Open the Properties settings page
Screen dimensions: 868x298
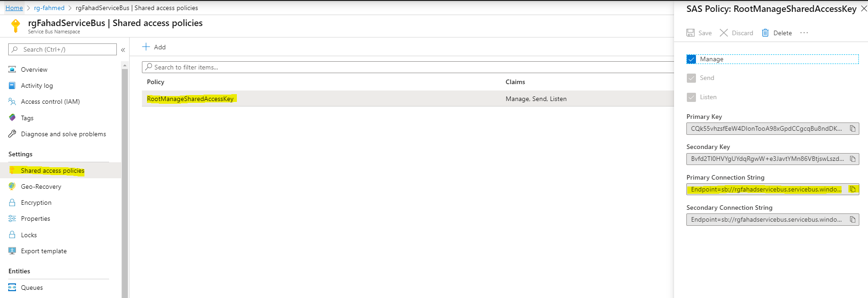click(36, 218)
